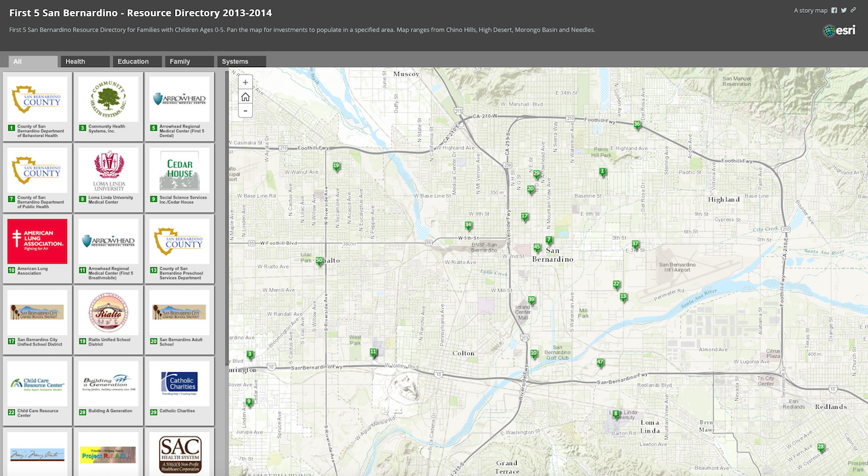Select map marker 28 near Redlands

point(821,448)
